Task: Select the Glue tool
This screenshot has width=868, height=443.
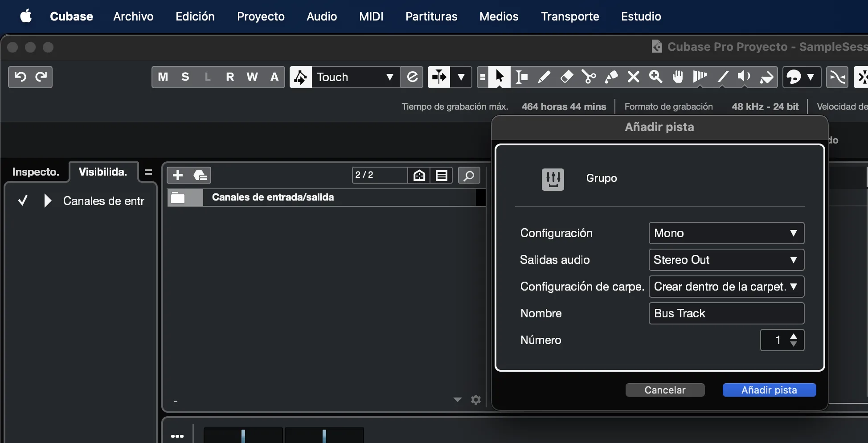Action: pyautogui.click(x=611, y=77)
